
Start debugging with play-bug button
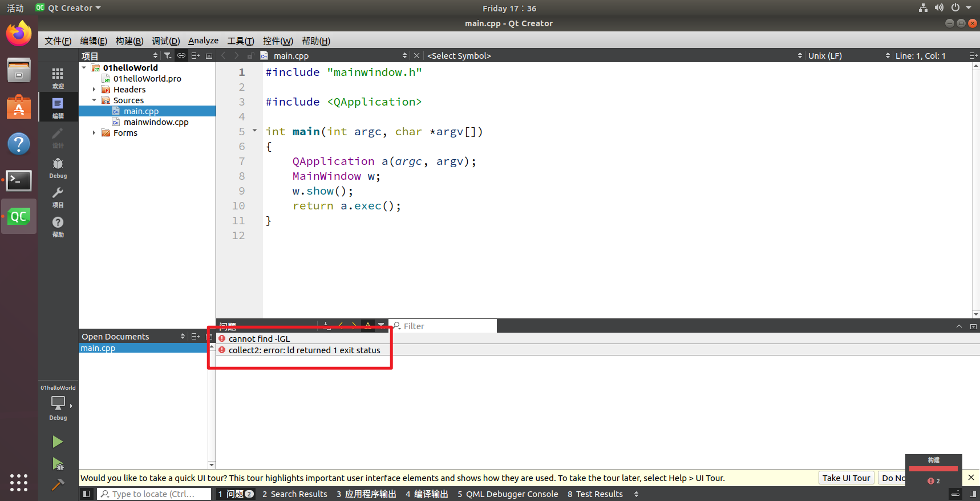tap(58, 463)
